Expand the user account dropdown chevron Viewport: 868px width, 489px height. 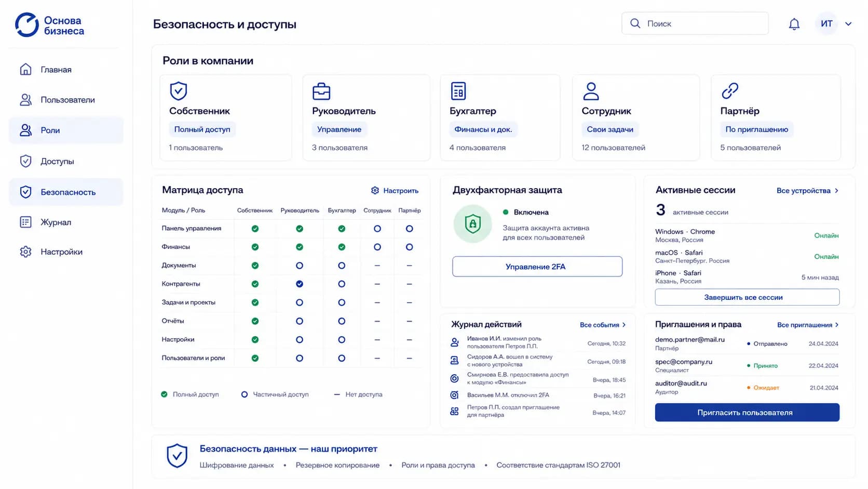coord(848,24)
